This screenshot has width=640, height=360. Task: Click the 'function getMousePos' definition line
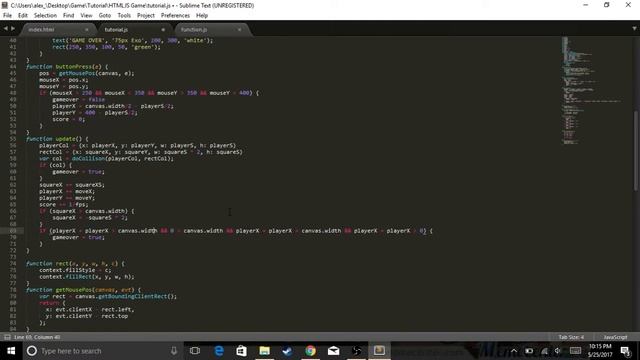click(83, 290)
